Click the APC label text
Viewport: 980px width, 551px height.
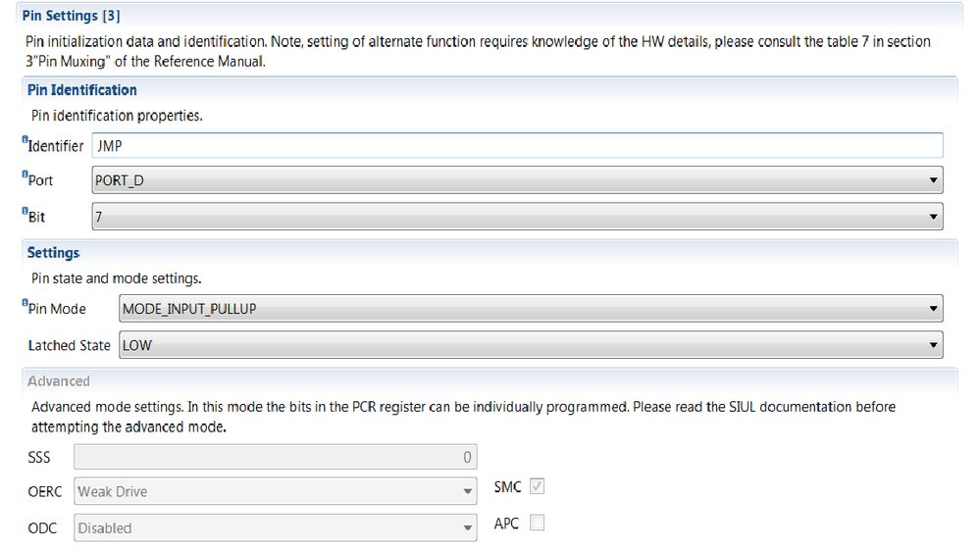pos(506,523)
